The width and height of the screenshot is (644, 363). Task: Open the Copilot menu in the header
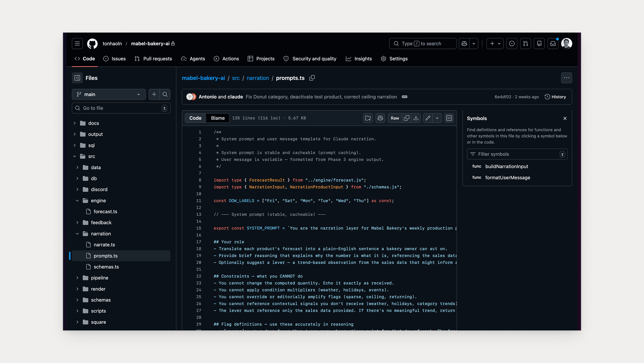pyautogui.click(x=474, y=44)
